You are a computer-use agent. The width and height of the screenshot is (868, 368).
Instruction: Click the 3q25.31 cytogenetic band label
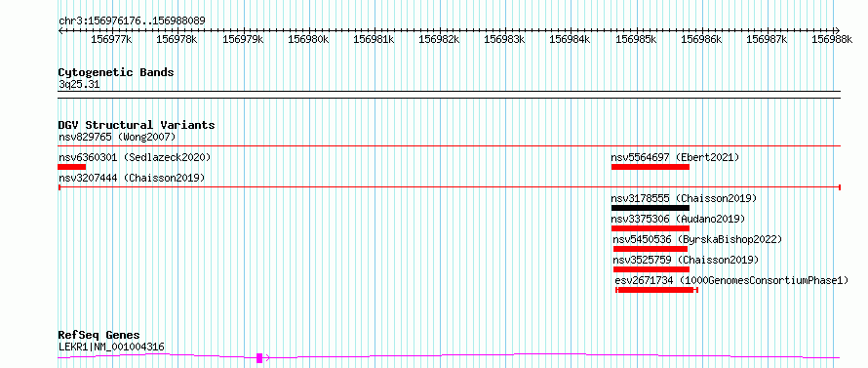click(79, 85)
